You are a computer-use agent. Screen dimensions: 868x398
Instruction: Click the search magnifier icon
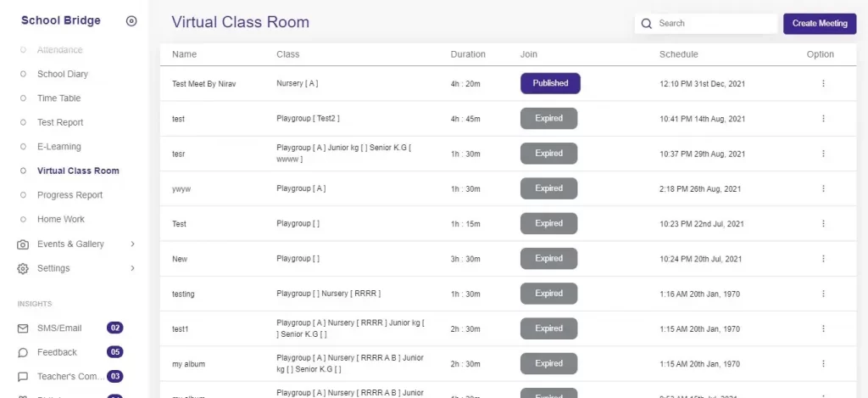646,23
